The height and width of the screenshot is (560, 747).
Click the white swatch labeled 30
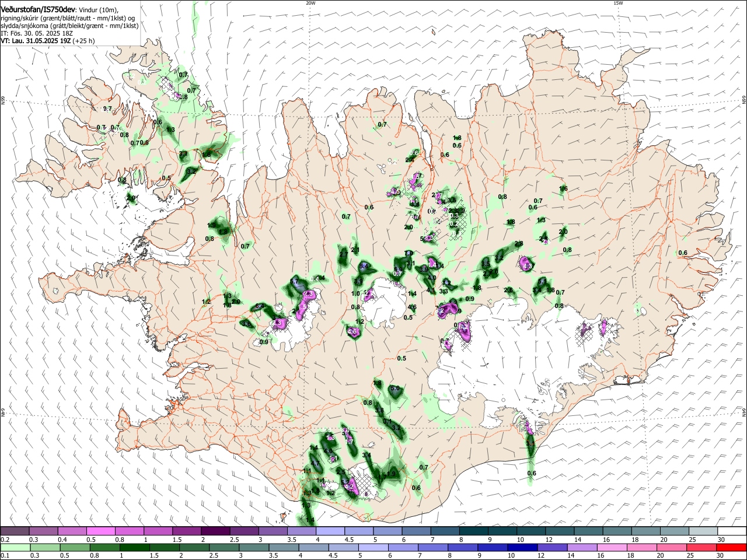(731, 531)
